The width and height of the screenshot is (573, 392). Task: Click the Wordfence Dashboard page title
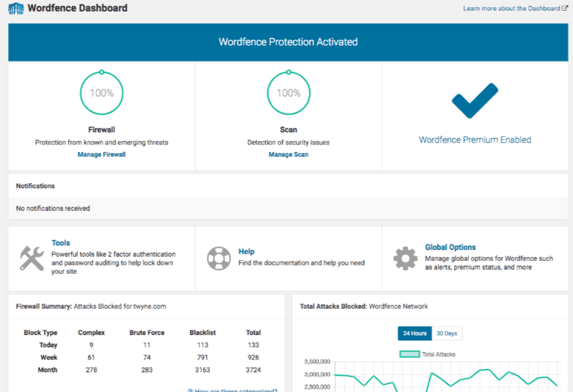(x=78, y=8)
